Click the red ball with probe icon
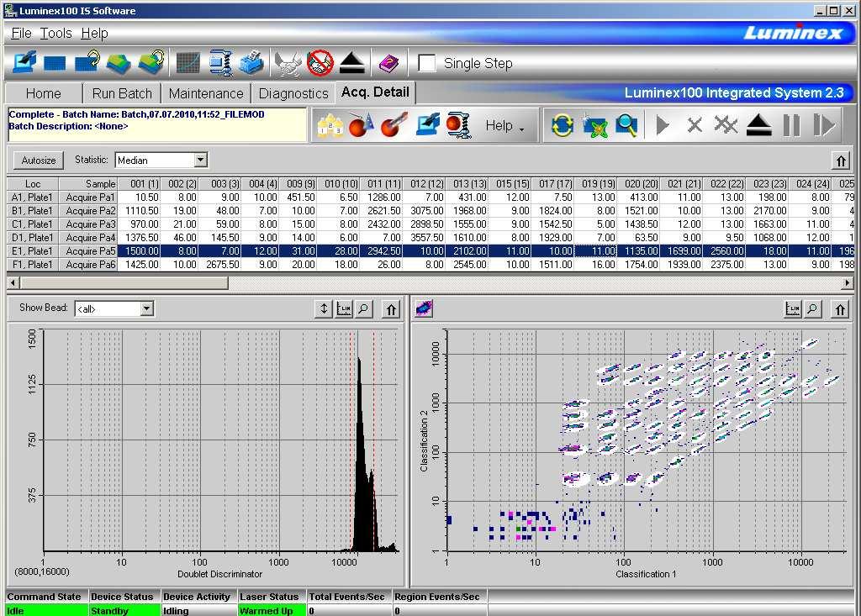 pos(394,125)
